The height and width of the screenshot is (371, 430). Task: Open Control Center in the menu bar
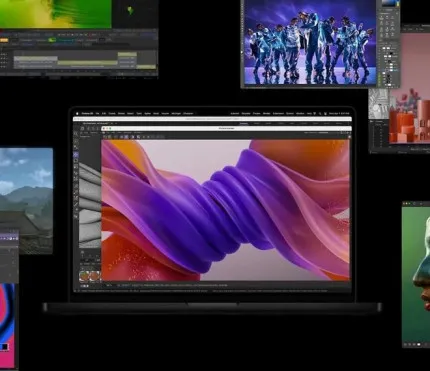click(326, 114)
